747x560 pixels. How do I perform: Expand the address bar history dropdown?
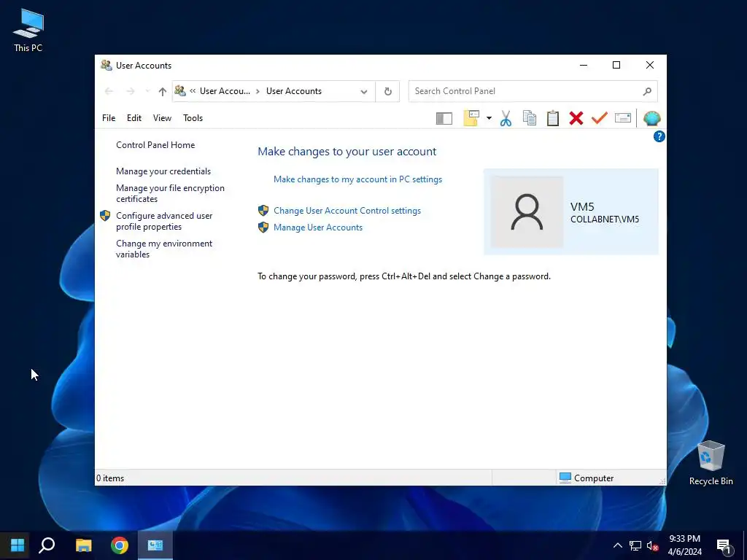[x=364, y=91]
